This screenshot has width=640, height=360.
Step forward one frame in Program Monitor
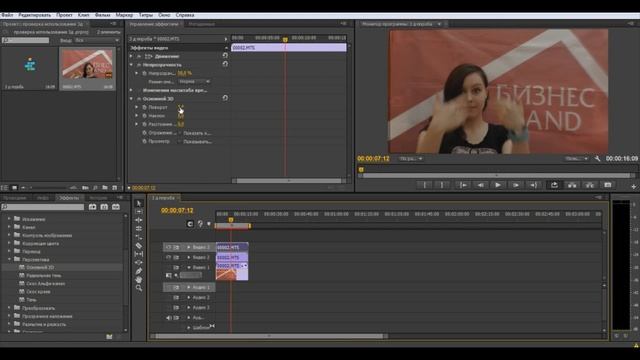516,185
